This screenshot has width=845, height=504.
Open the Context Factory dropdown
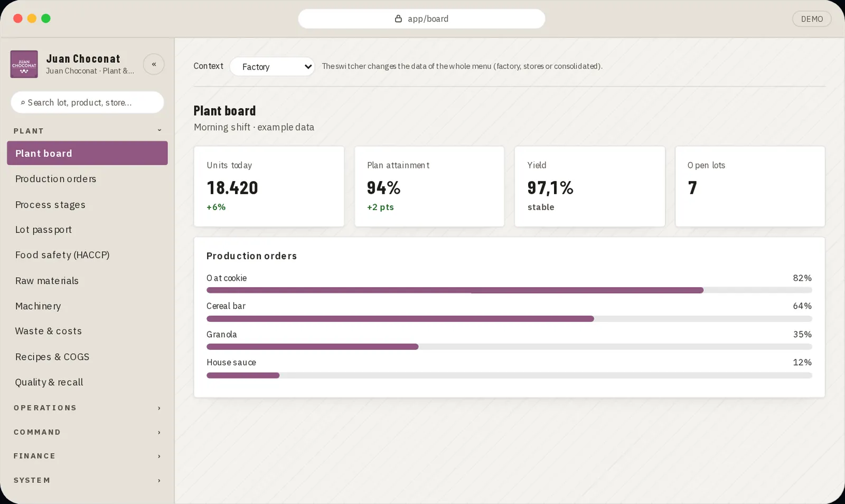coord(272,66)
